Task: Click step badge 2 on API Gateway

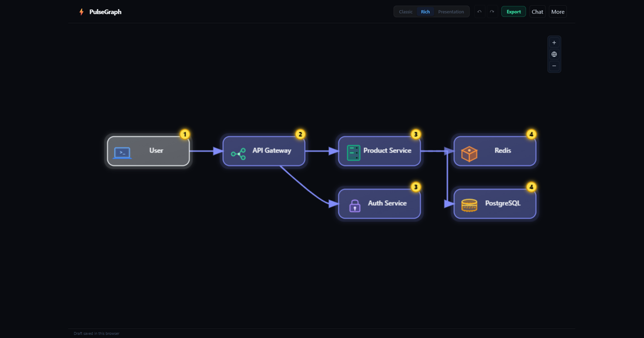Action: coord(300,134)
